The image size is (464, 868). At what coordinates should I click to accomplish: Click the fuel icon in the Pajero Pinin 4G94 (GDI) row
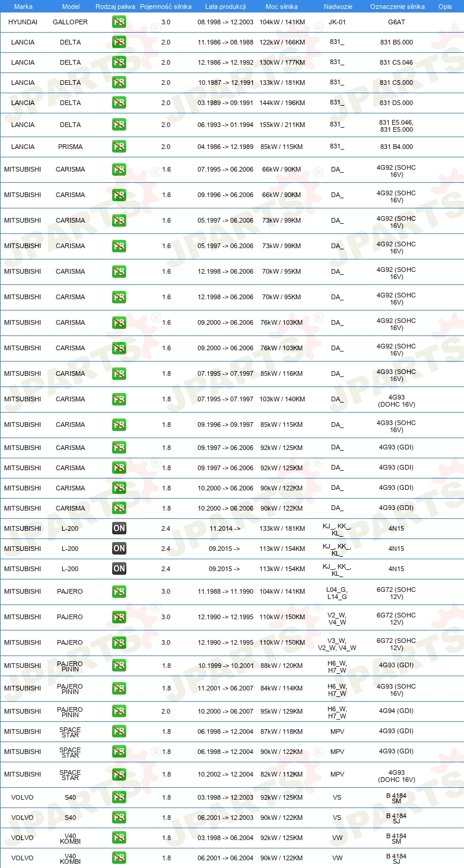tap(119, 711)
